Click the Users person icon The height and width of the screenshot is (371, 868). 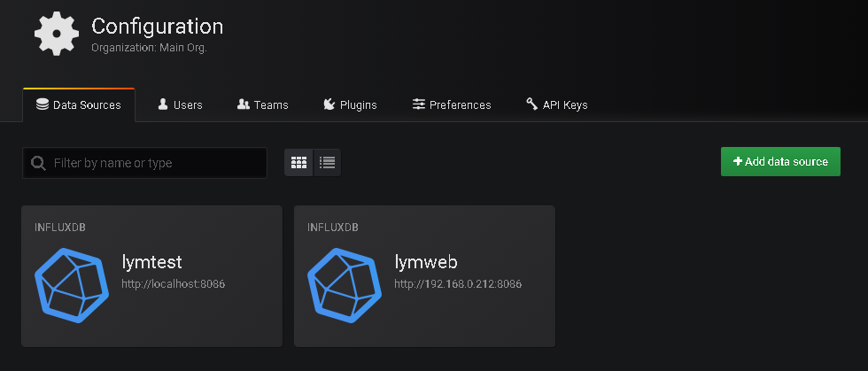[163, 104]
